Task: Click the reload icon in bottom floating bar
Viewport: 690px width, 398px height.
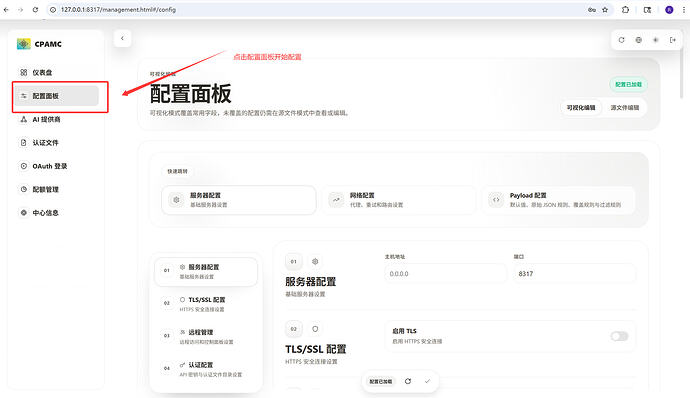Action: pos(408,381)
